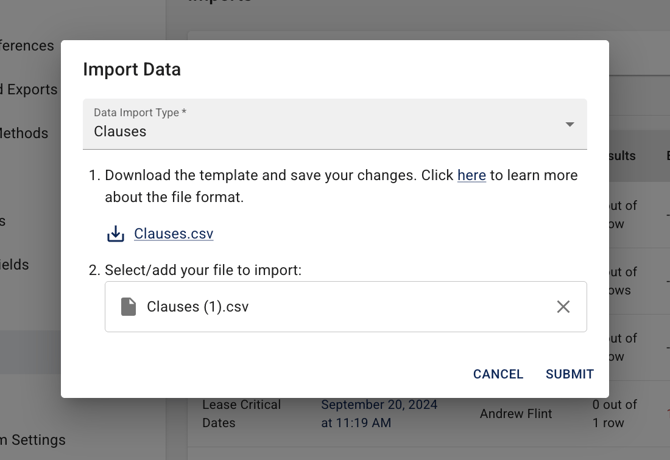The height and width of the screenshot is (460, 670).
Task: Click the Clauses (1).csv file name
Action: [197, 307]
